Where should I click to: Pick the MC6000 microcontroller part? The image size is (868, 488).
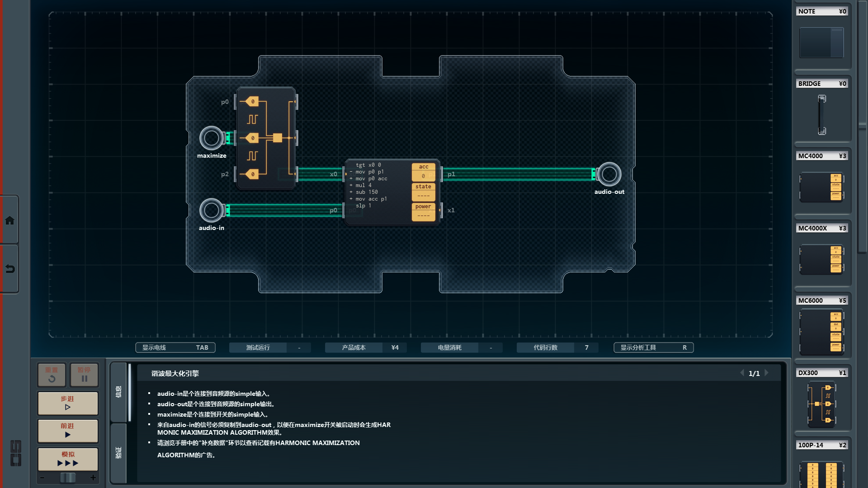pyautogui.click(x=821, y=332)
